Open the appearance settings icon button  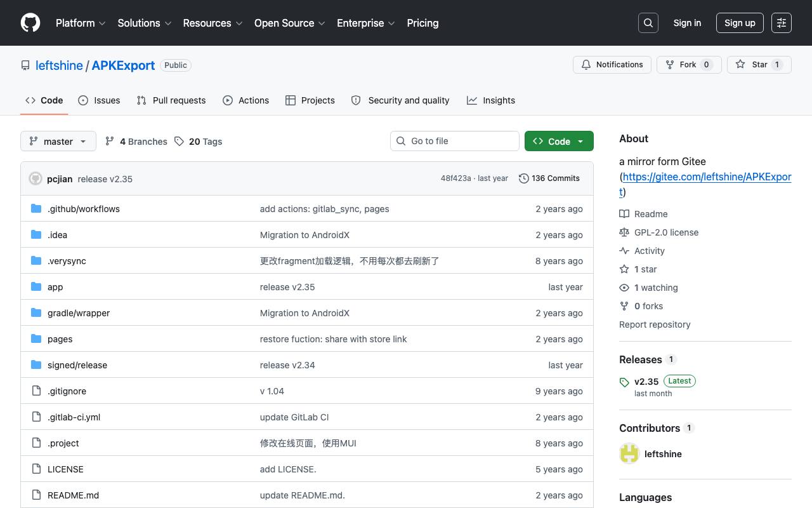[x=782, y=23]
